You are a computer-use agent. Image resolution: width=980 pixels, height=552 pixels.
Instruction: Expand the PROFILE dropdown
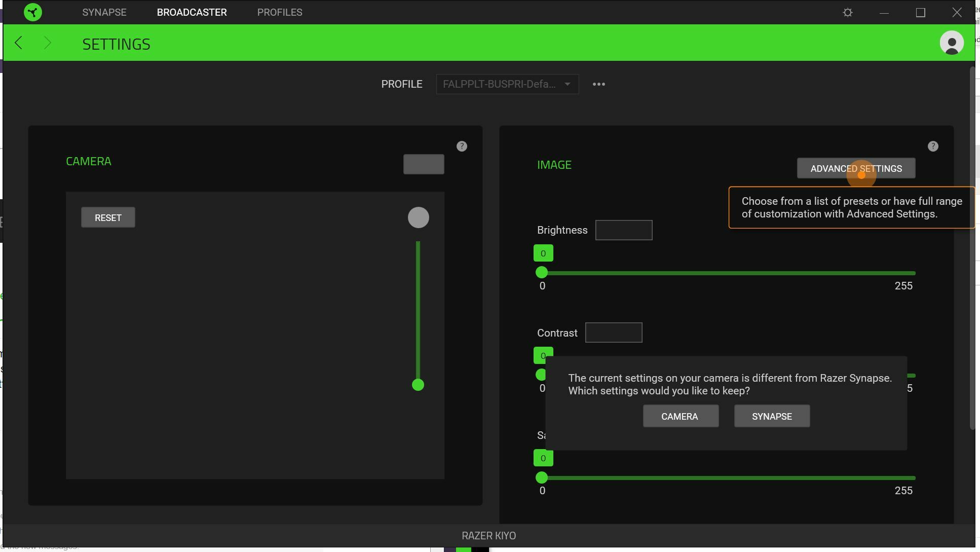pyautogui.click(x=507, y=84)
